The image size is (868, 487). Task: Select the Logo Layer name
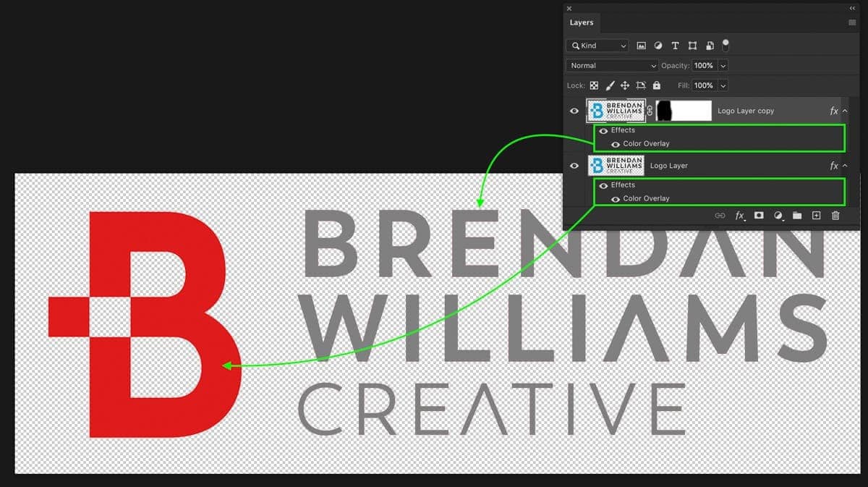point(669,166)
